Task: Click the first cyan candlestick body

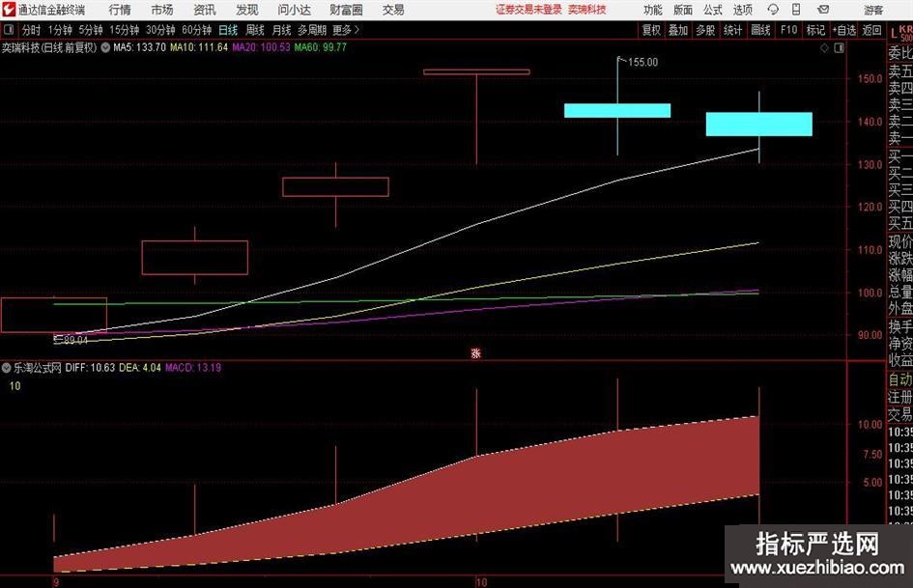Action: tap(617, 111)
